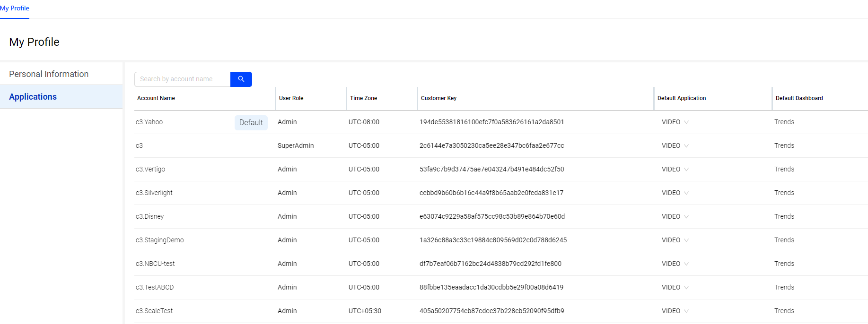Click the Customer Key column header
The image size is (868, 324).
pyautogui.click(x=439, y=98)
